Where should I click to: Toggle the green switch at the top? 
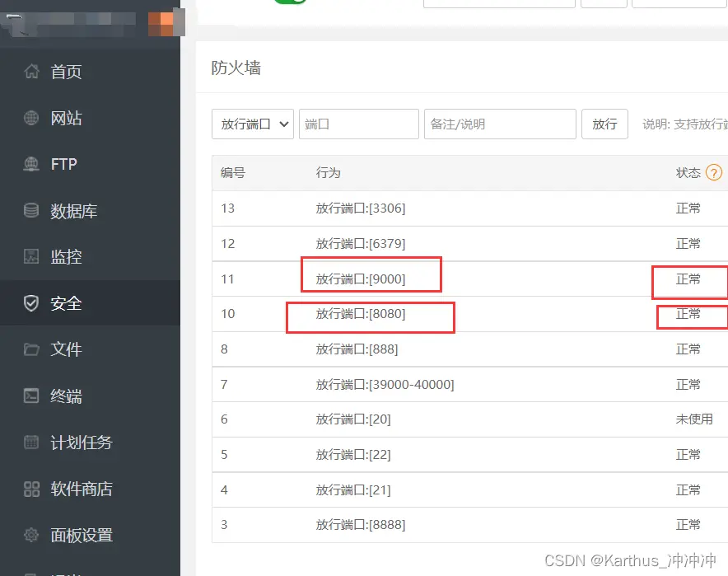(290, 2)
